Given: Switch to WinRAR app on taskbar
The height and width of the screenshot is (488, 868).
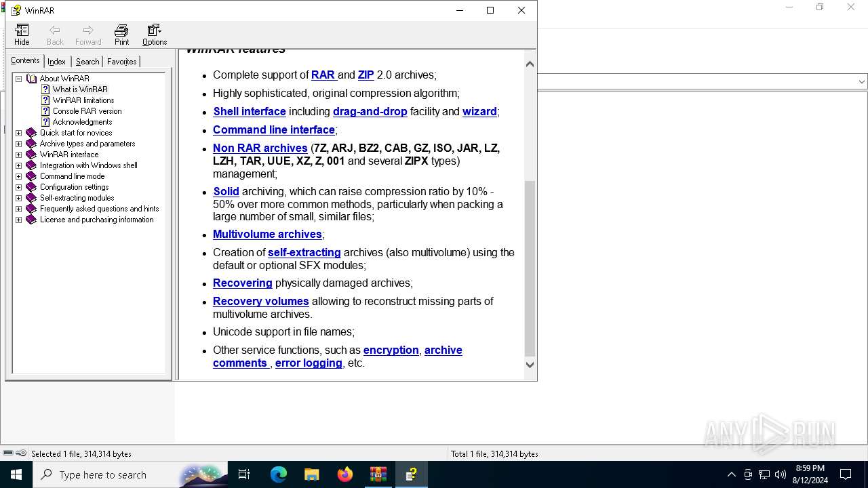Looking at the screenshot, I should (x=378, y=474).
